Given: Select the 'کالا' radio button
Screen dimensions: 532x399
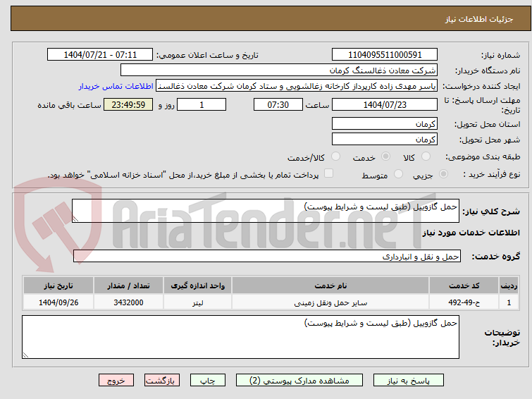Looking at the screenshot, I should point(426,156).
